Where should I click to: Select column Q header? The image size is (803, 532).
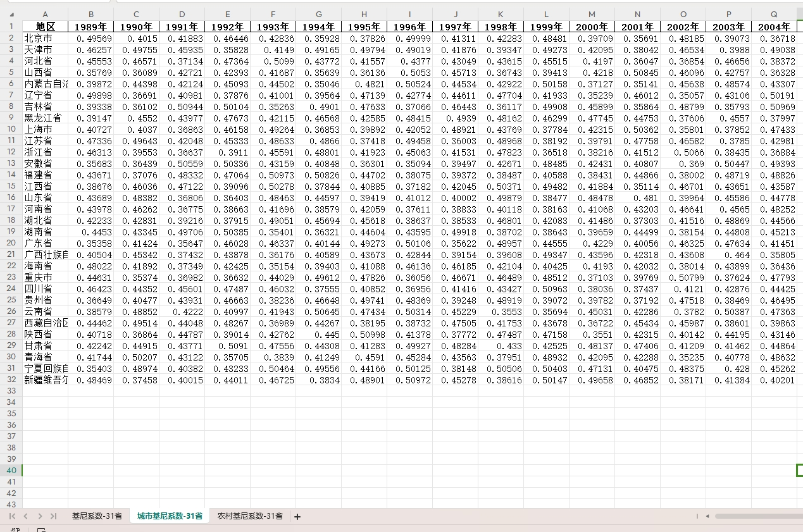[x=775, y=15]
